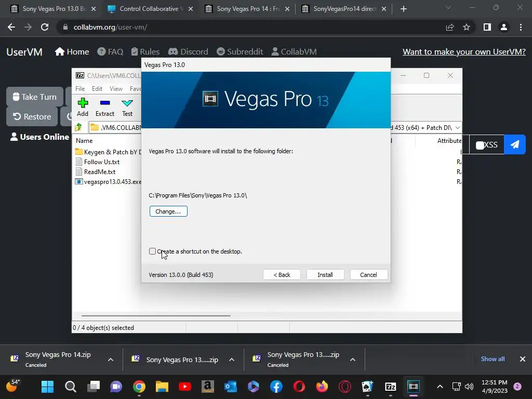Select Keygen & Patch folder in 7-Zip
The image size is (532, 399).
[108, 152]
